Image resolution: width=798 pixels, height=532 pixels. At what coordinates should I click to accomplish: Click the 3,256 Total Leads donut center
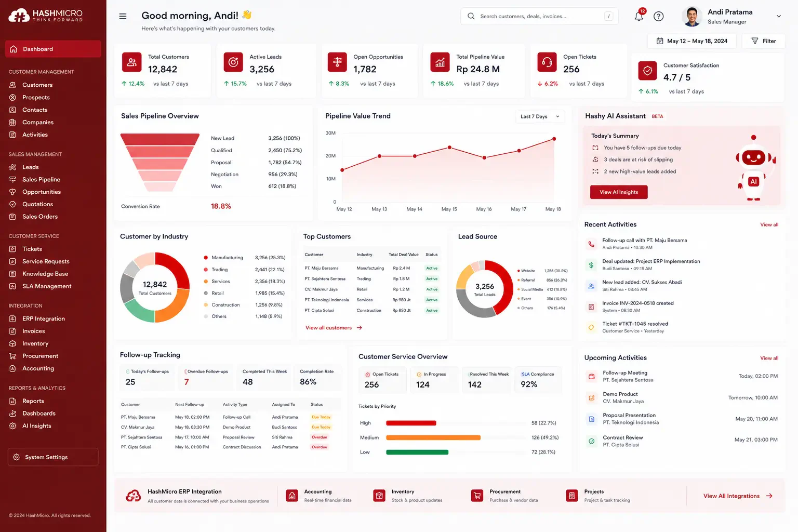tap(485, 289)
